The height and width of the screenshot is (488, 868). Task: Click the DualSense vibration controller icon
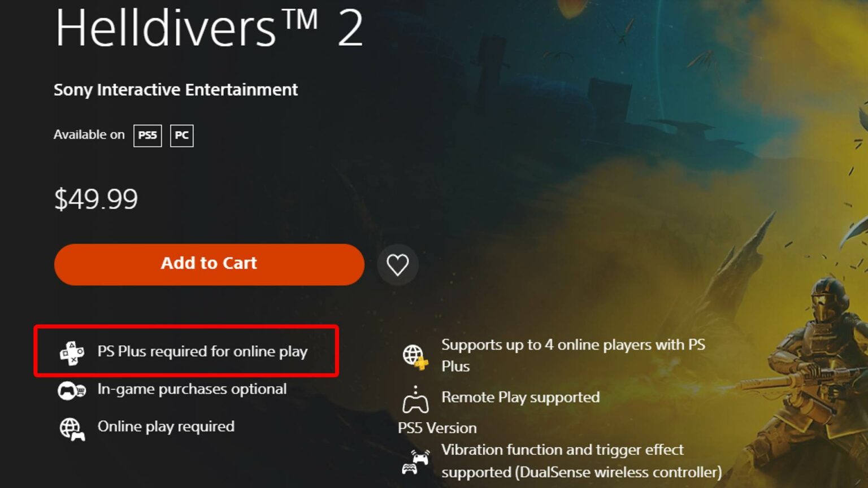(x=415, y=461)
